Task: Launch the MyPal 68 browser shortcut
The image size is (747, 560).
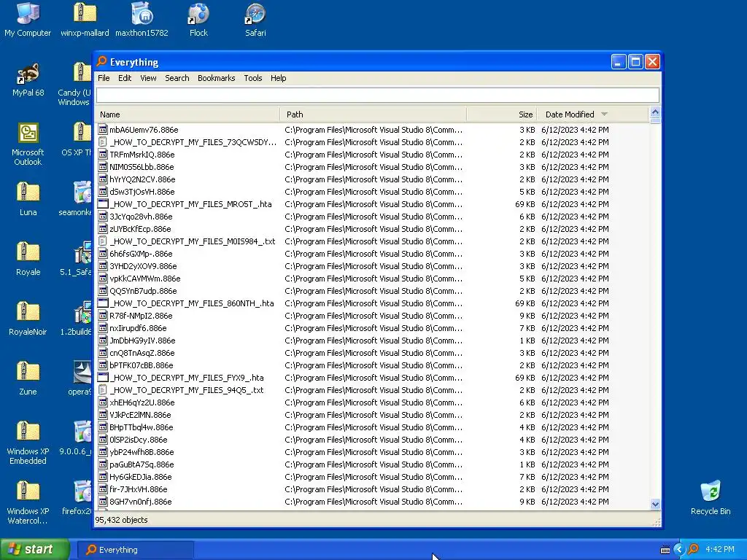Action: [28, 79]
